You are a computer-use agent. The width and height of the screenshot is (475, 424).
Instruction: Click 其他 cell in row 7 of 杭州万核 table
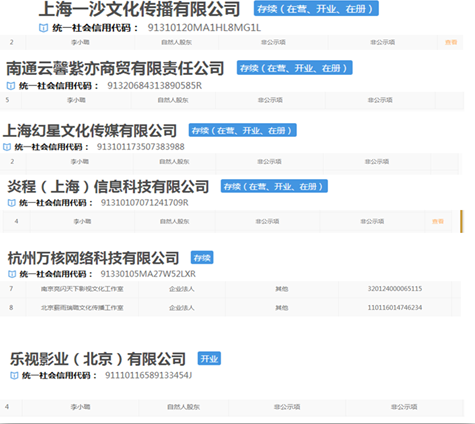pyautogui.click(x=282, y=289)
